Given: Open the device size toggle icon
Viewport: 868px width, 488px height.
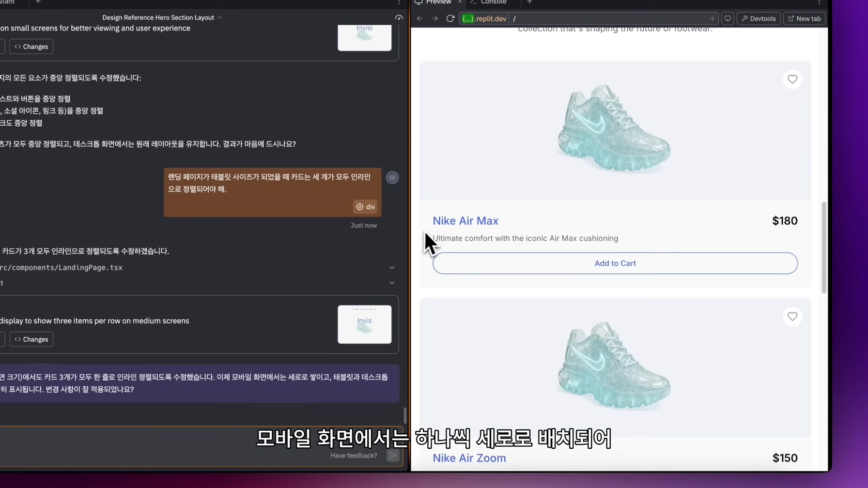Looking at the screenshot, I should pos(728,18).
